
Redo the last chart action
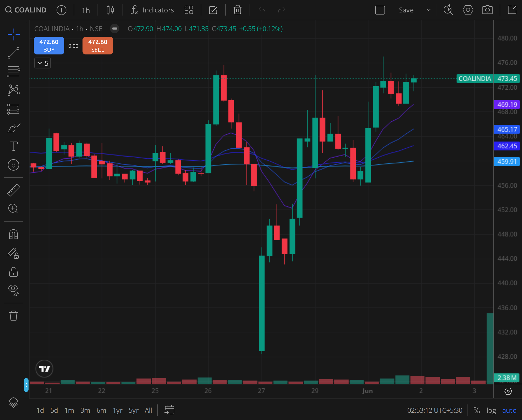281,10
